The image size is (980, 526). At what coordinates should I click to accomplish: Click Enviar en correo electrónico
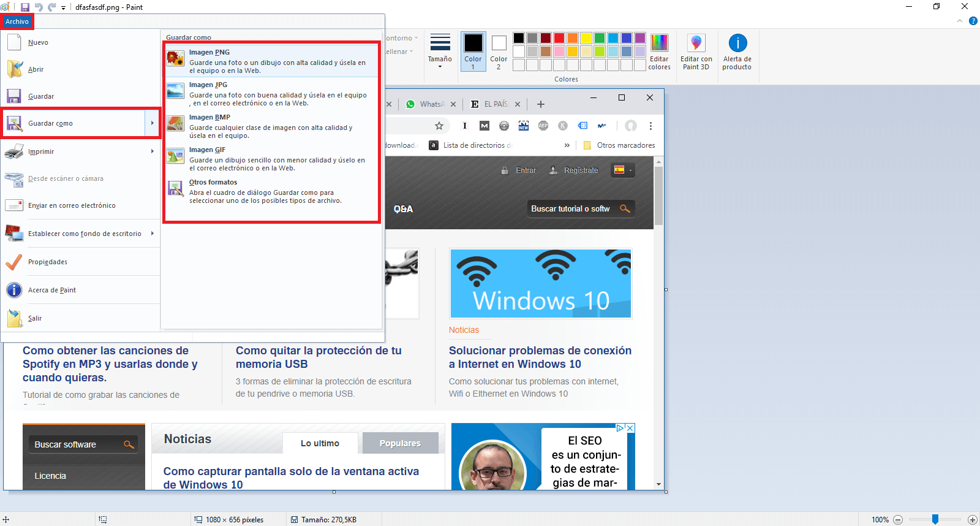point(80,205)
